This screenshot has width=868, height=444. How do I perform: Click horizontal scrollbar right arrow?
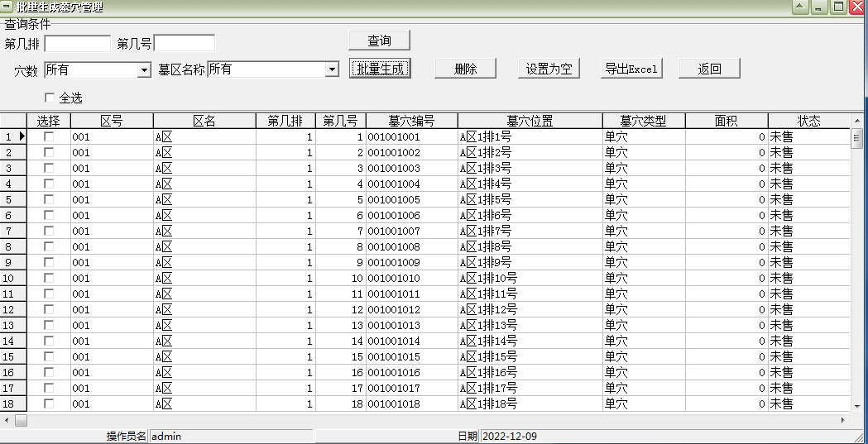point(843,421)
